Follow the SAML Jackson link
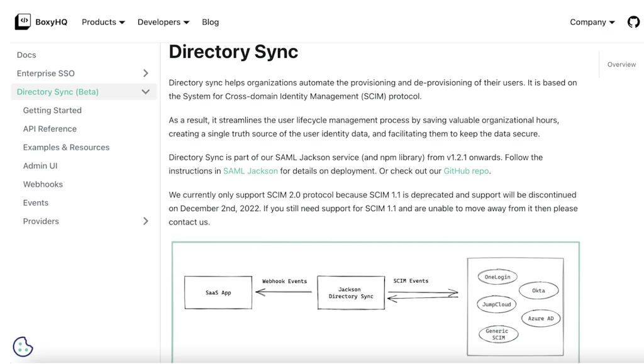The width and height of the screenshot is (644, 364). 250,170
